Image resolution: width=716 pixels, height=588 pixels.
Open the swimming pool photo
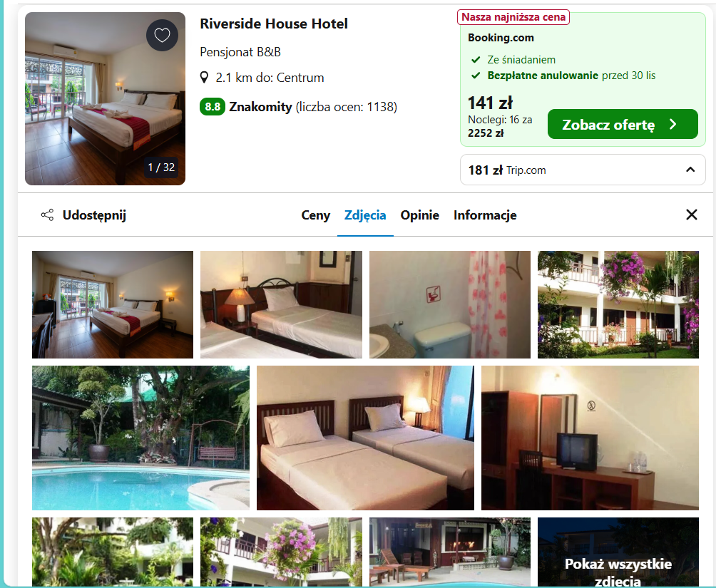(x=140, y=438)
